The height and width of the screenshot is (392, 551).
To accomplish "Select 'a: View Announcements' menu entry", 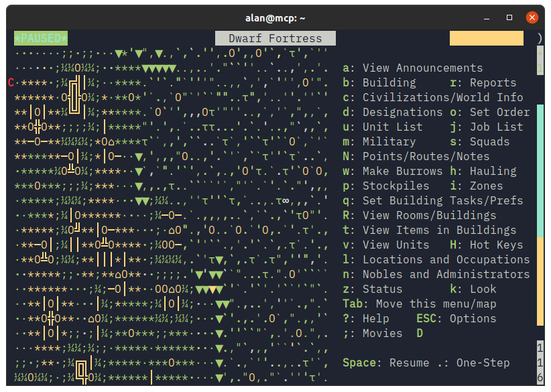I will (413, 68).
